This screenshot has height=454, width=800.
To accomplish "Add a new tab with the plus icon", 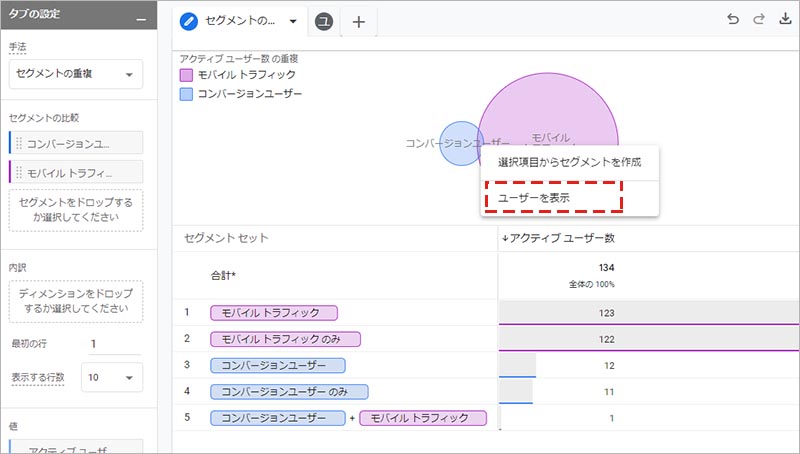I will (359, 22).
